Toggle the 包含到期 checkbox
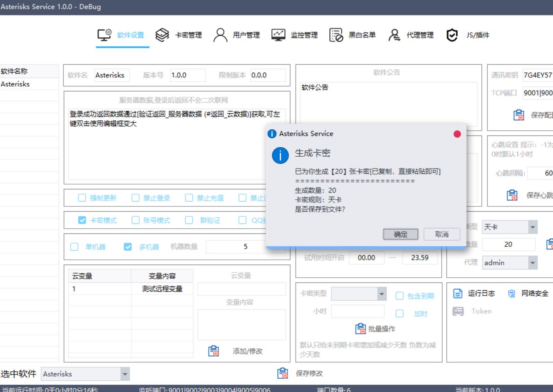 click(x=400, y=296)
